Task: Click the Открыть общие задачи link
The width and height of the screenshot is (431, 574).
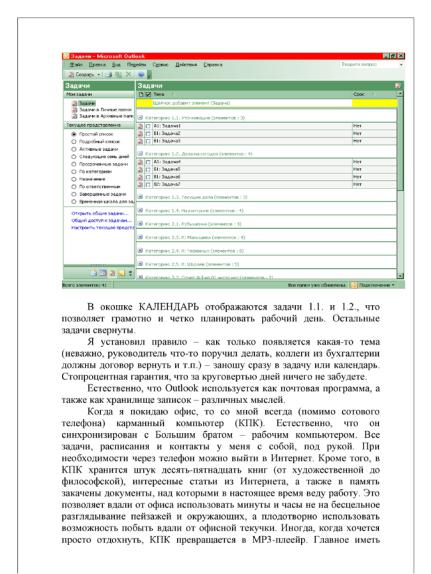Action: pyautogui.click(x=100, y=213)
